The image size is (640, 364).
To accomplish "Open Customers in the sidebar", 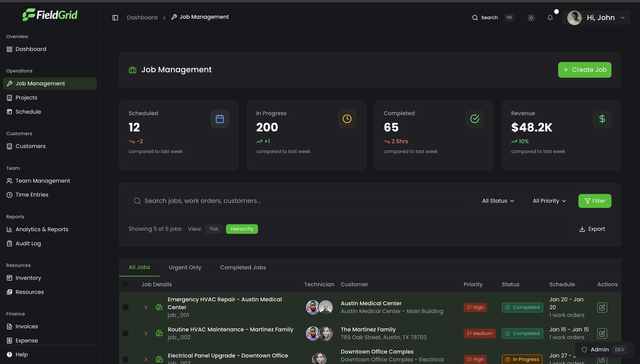I will (50, 146).
